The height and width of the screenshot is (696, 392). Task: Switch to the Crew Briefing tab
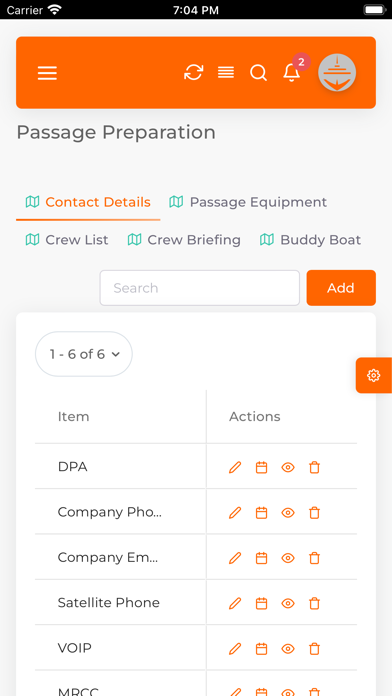(x=184, y=240)
